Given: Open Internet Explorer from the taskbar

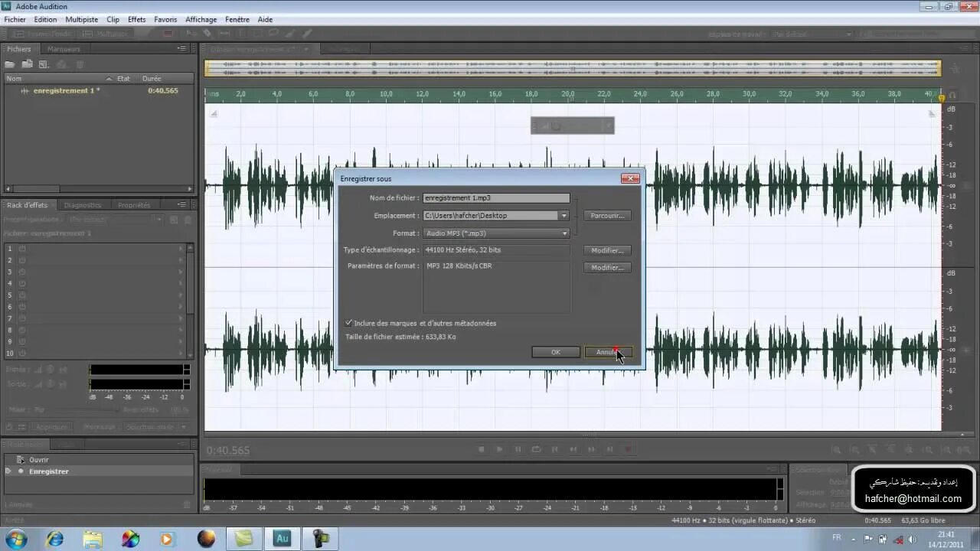Looking at the screenshot, I should [x=54, y=539].
